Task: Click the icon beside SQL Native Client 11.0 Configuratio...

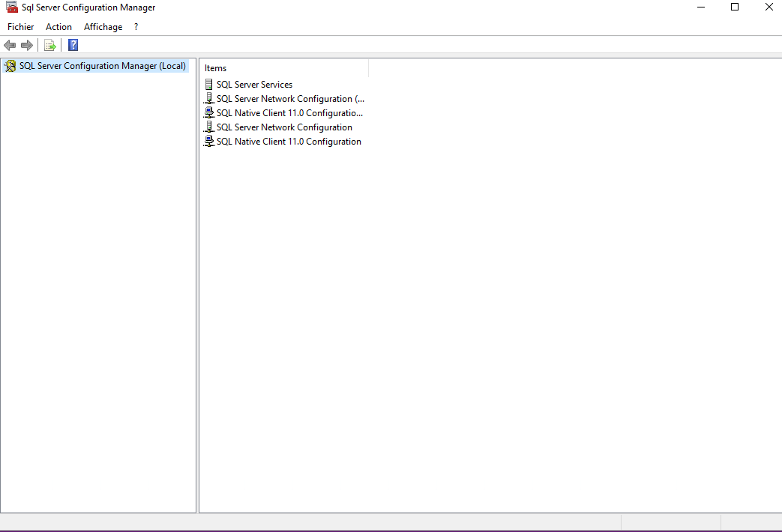Action: tap(209, 112)
